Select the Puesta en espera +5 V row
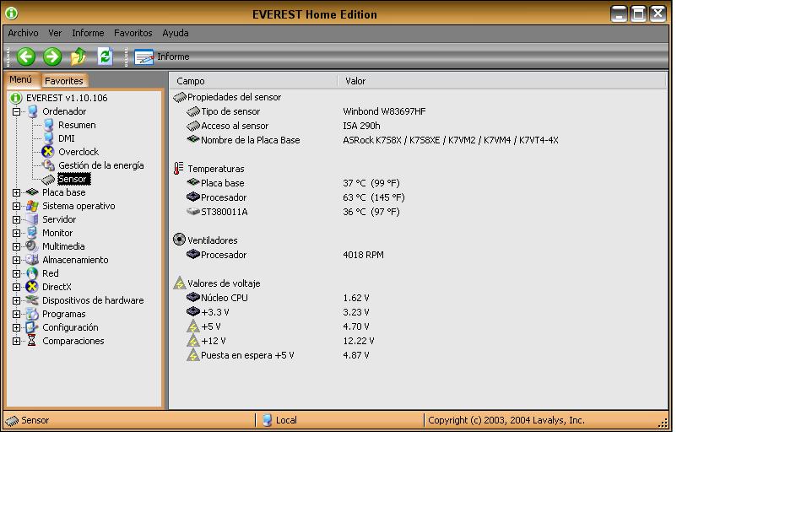This screenshot has height=507, width=812. 417,355
